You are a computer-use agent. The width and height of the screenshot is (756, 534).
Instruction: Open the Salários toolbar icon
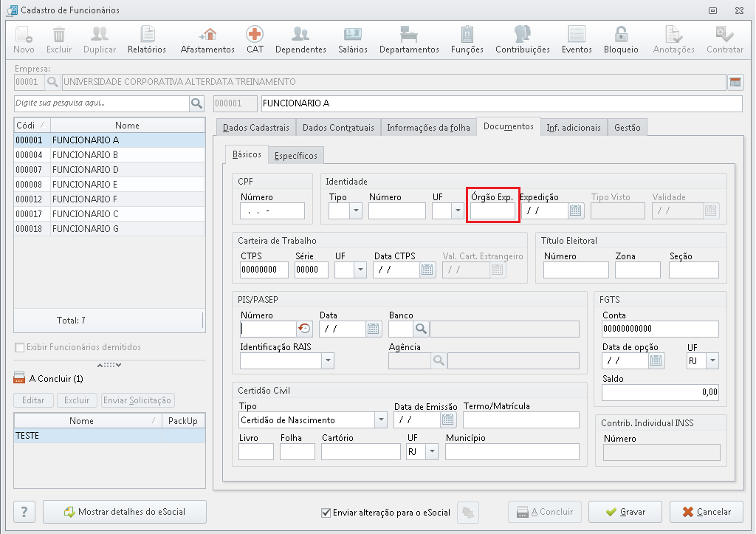[x=352, y=40]
